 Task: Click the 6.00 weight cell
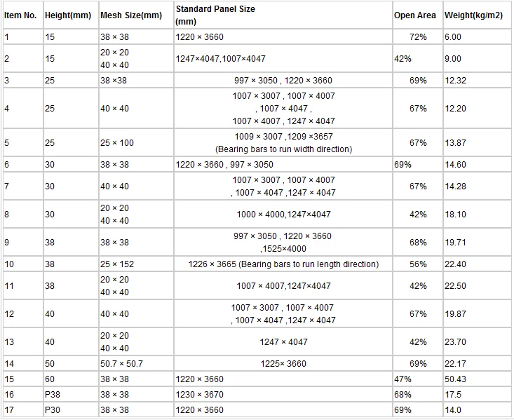pos(453,36)
